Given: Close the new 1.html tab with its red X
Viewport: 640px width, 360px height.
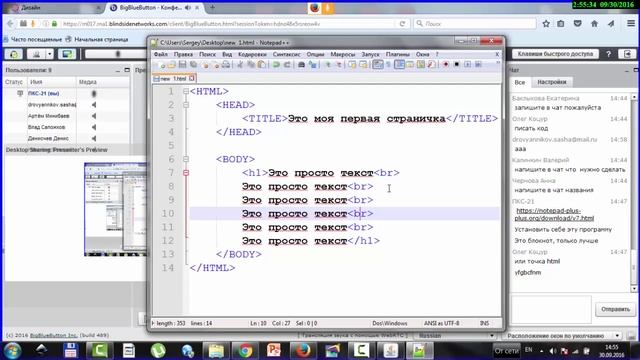Looking at the screenshot, I should tap(192, 78).
